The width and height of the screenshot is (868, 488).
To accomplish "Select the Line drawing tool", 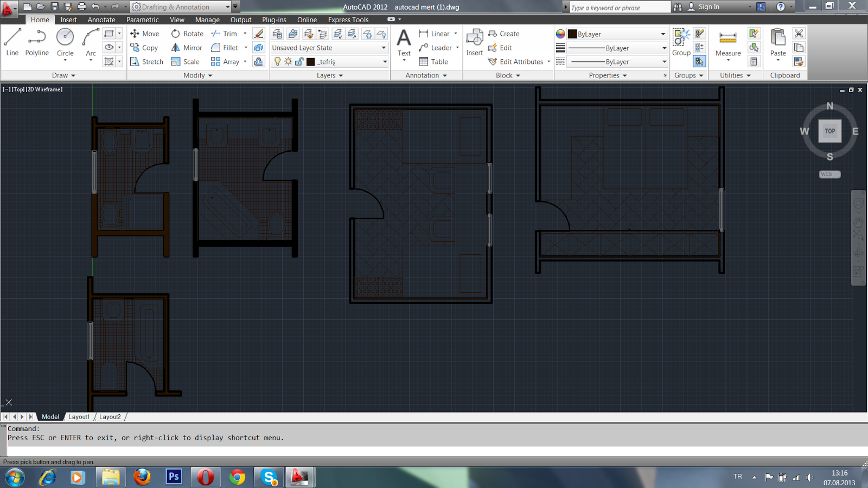I will 12,42.
